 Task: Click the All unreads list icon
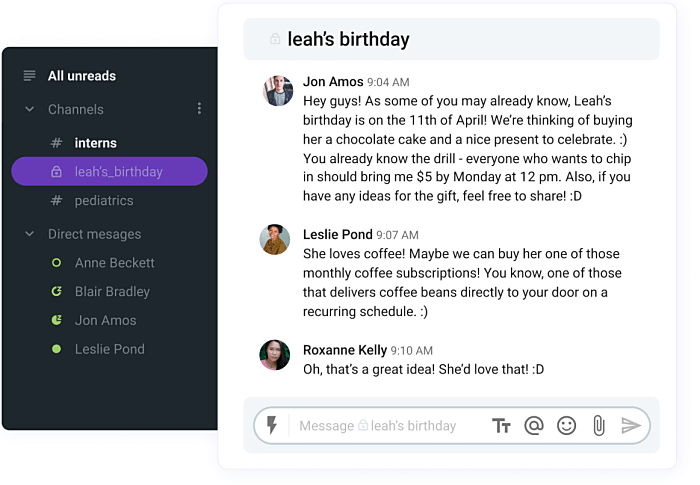tap(29, 76)
